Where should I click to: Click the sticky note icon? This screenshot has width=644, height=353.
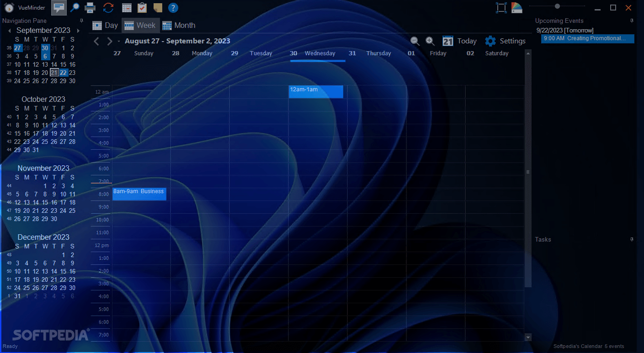157,8
